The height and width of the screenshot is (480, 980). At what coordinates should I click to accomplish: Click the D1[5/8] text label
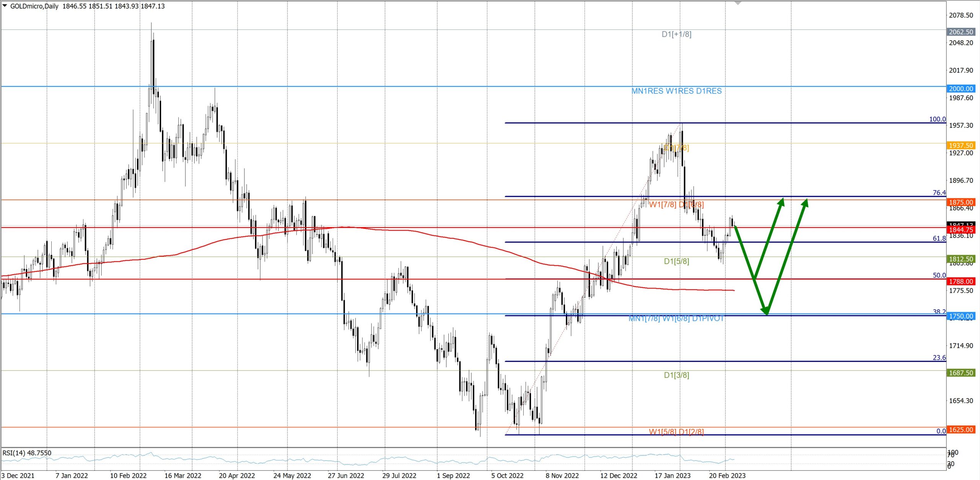(676, 261)
